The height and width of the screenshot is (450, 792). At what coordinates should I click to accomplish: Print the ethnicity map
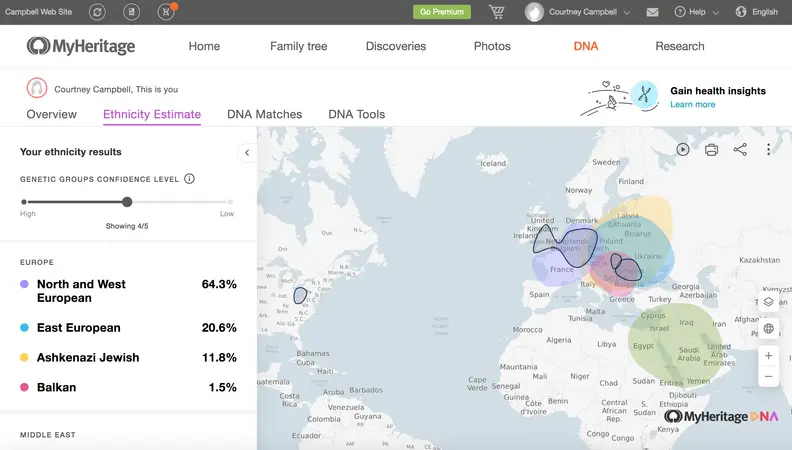click(x=711, y=149)
